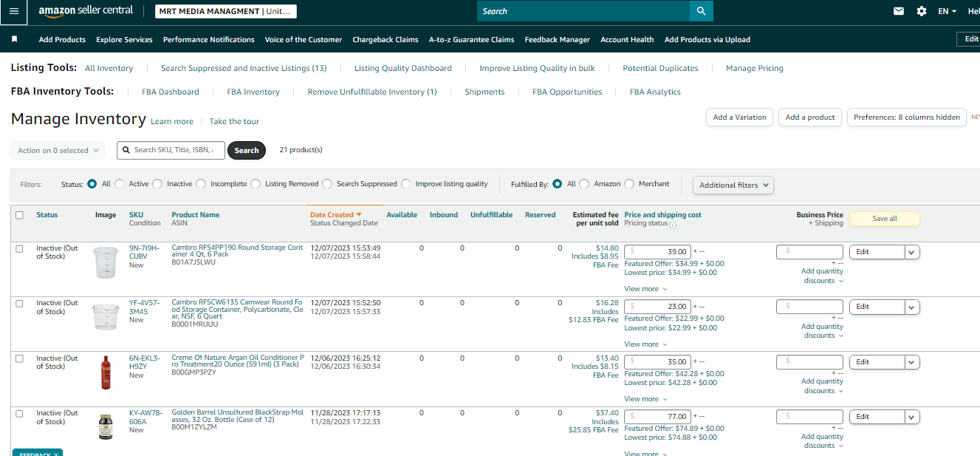The image size is (980, 456).
Task: Open Remove Unfulfillable Inventory link
Action: 372,92
